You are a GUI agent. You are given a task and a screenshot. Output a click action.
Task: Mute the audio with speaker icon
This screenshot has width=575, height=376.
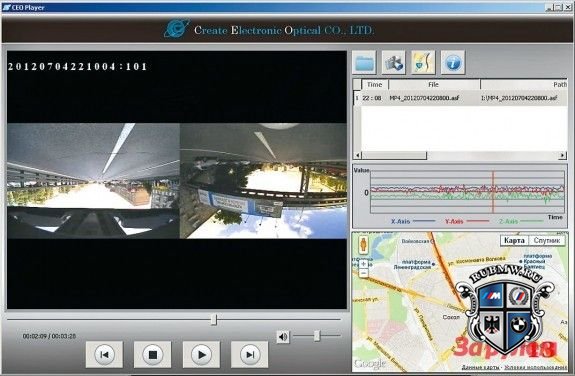point(283,336)
